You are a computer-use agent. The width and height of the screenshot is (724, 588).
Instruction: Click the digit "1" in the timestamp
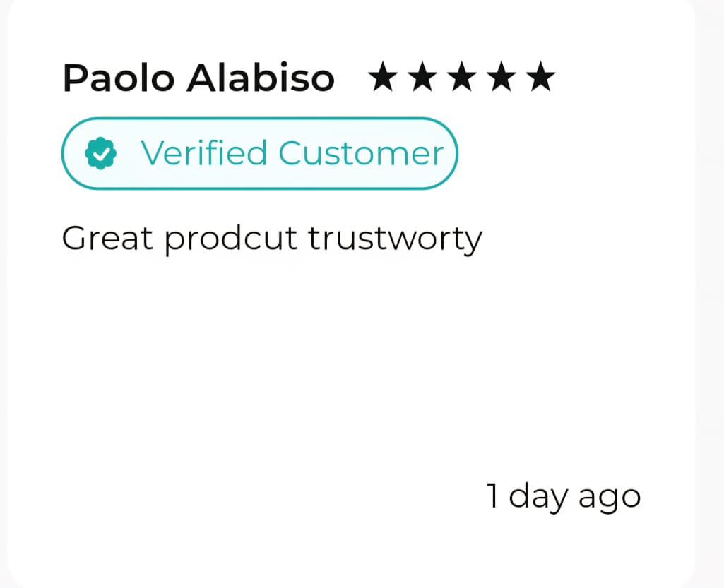(x=493, y=496)
